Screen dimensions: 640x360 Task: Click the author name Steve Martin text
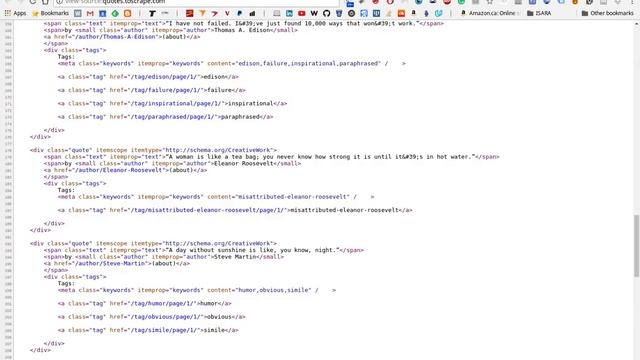(235, 257)
